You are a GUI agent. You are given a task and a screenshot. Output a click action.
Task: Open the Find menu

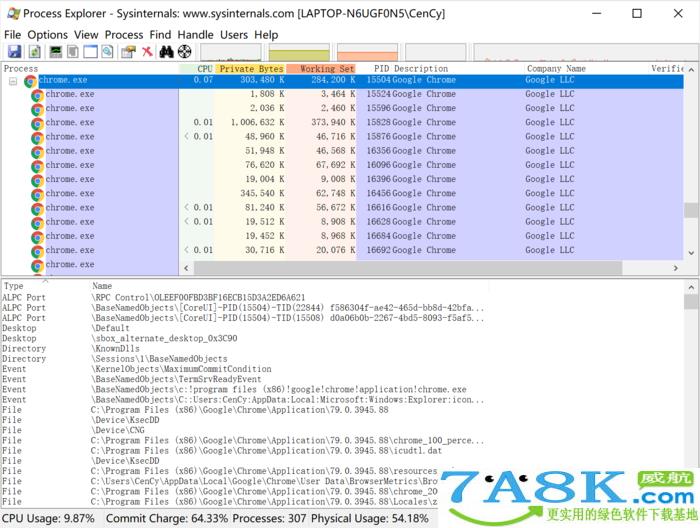point(160,35)
